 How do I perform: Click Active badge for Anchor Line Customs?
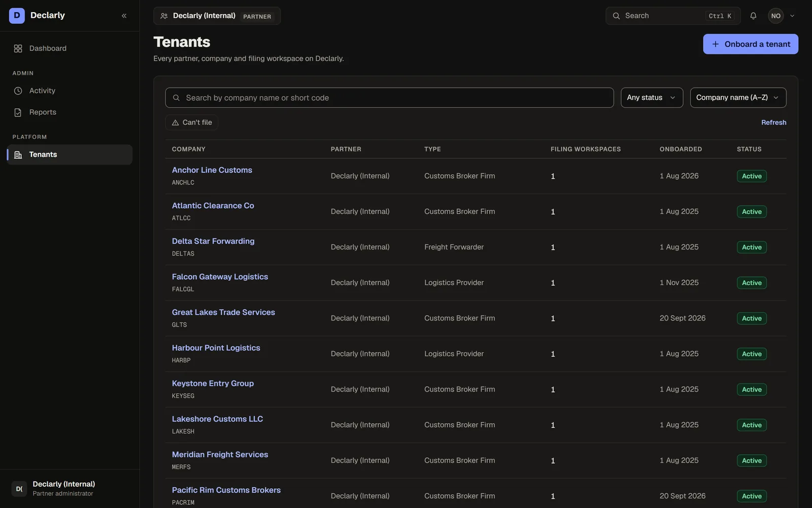click(752, 176)
